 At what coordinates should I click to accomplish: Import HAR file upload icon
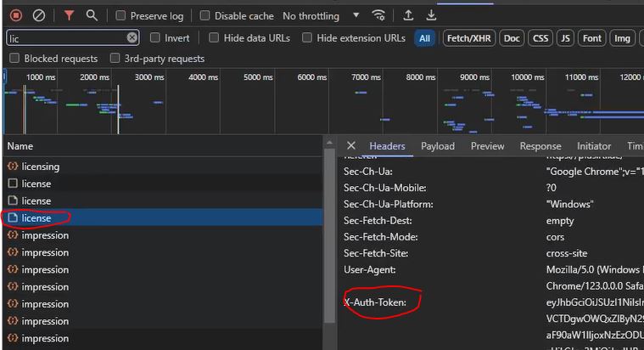[408, 15]
